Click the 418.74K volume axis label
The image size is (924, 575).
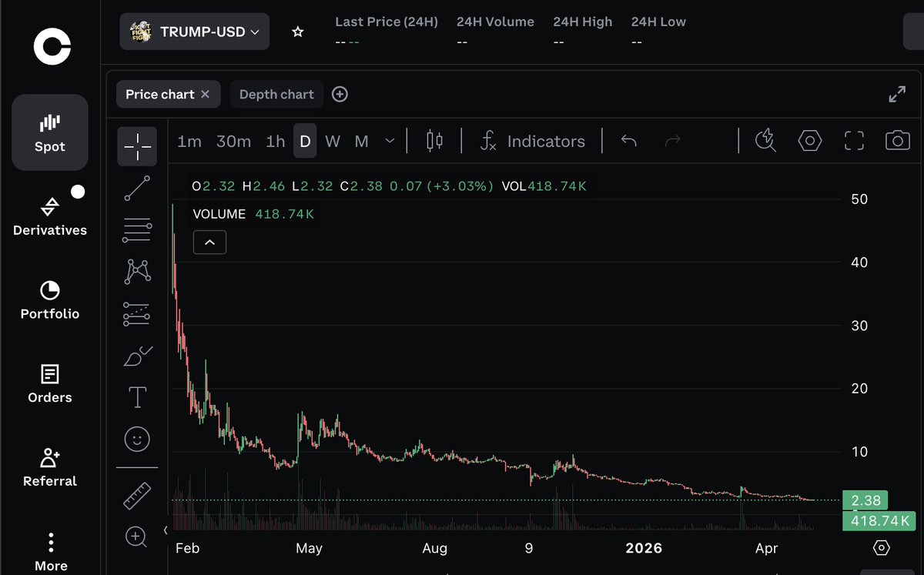point(880,521)
